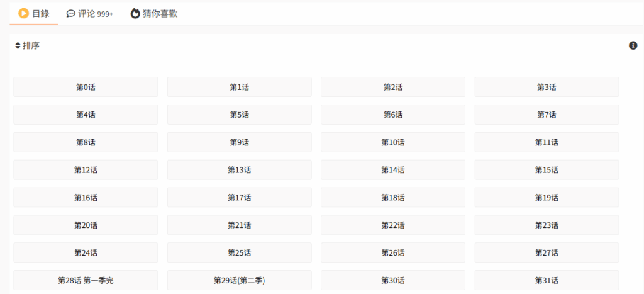Open chapter 第4话

(x=86, y=115)
